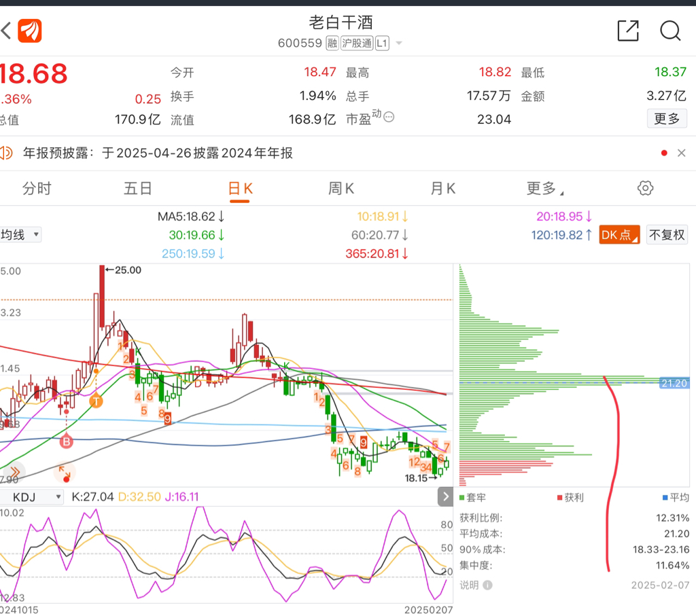Play the announcement speaker icon
This screenshot has height=616, width=696.
point(6,153)
